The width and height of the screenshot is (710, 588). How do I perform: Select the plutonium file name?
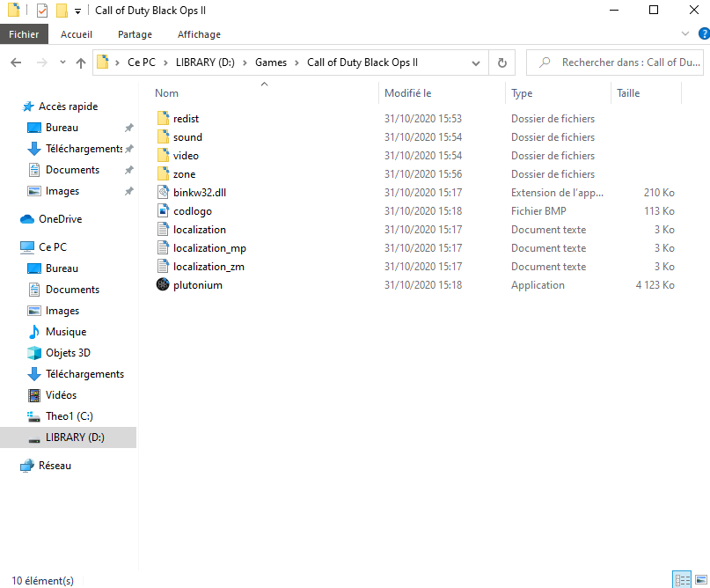click(x=198, y=285)
